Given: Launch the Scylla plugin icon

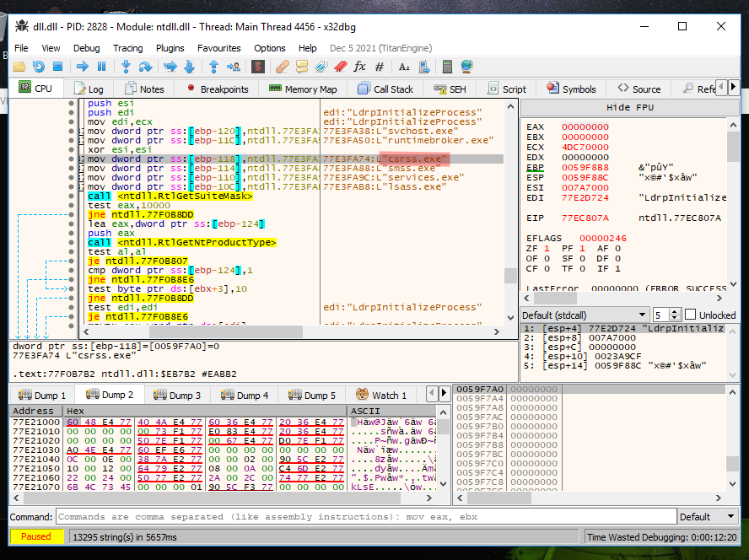Looking at the screenshot, I should (x=258, y=67).
